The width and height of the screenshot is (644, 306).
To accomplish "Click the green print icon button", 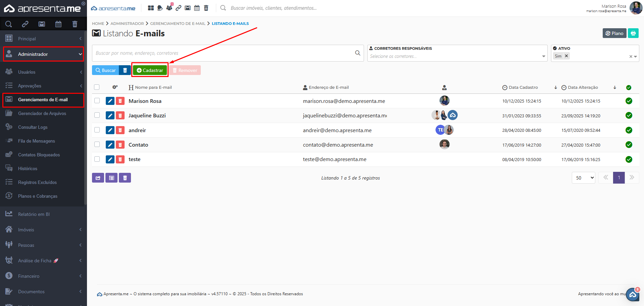I will (x=633, y=33).
